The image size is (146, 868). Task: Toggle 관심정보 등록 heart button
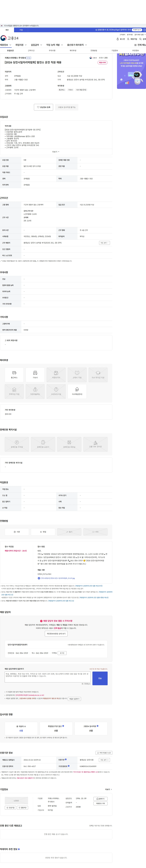point(44,107)
